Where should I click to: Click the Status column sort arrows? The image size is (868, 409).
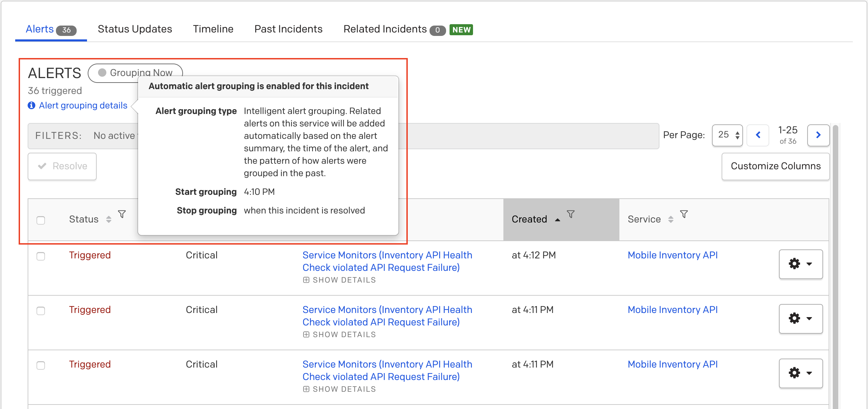(109, 219)
